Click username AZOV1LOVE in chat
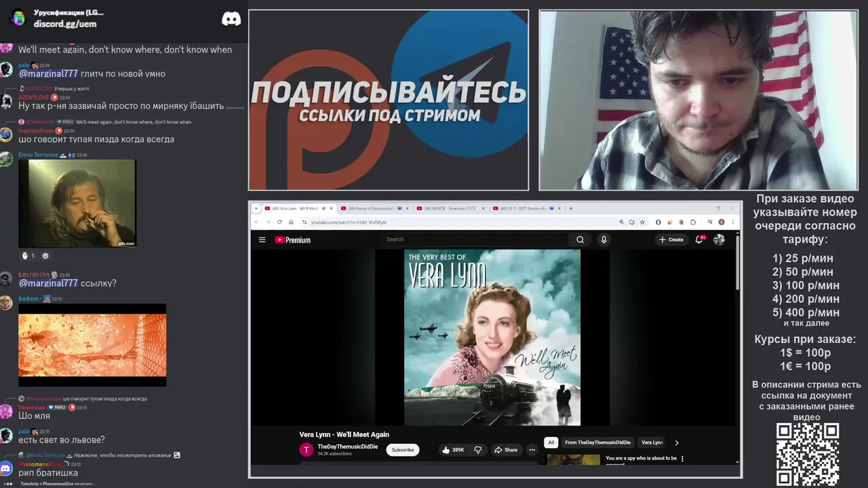 pyautogui.click(x=35, y=98)
